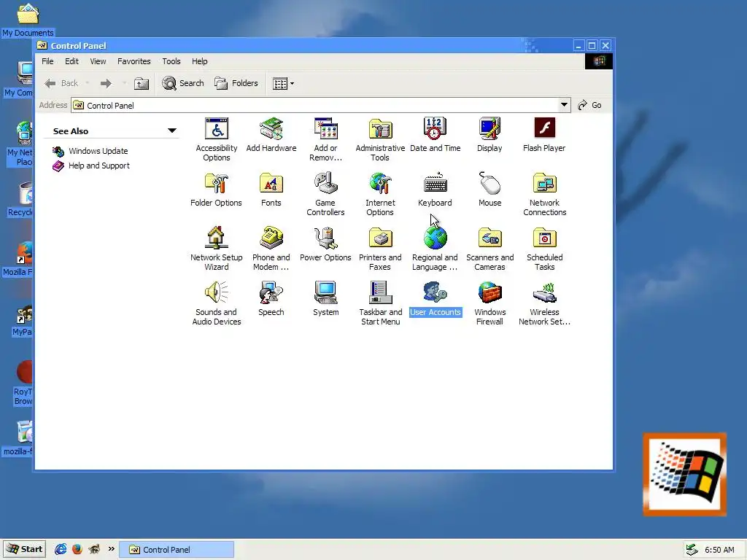Click the Search toolbar button
Viewport: 747px width, 560px height.
(x=183, y=83)
